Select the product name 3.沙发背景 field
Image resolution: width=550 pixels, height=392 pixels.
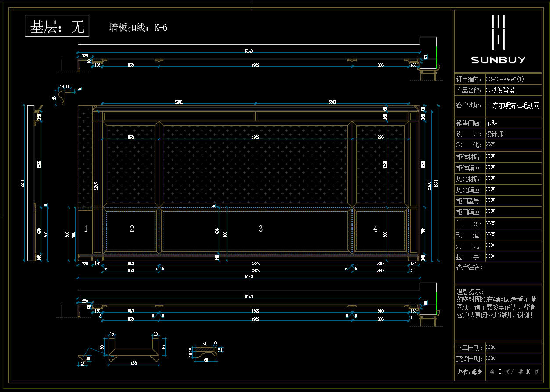pos(500,90)
